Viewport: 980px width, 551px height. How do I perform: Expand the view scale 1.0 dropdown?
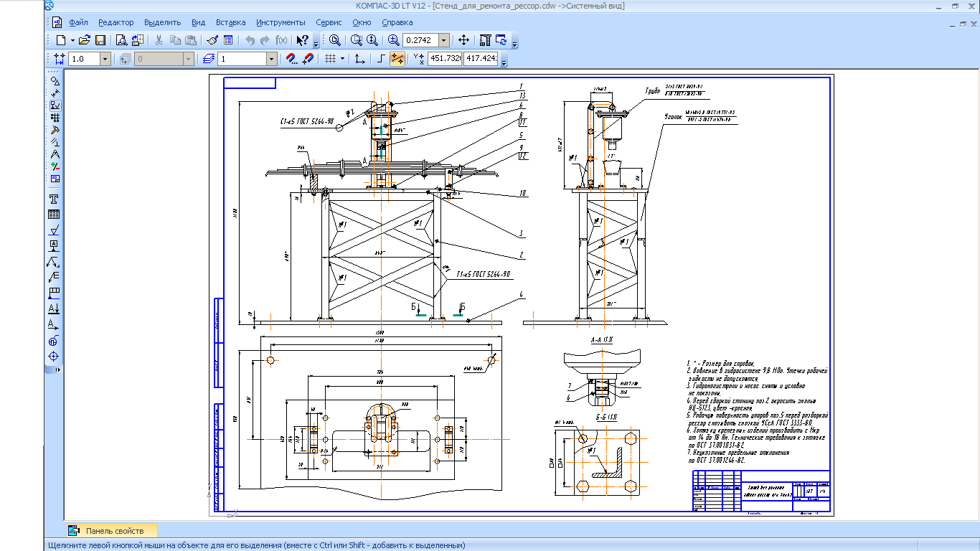tap(105, 59)
